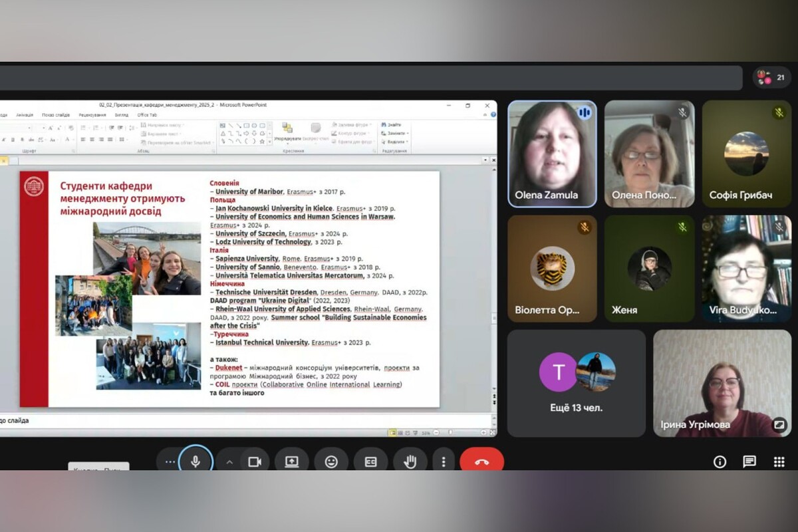Click the convert to SmartArt command

178,142
